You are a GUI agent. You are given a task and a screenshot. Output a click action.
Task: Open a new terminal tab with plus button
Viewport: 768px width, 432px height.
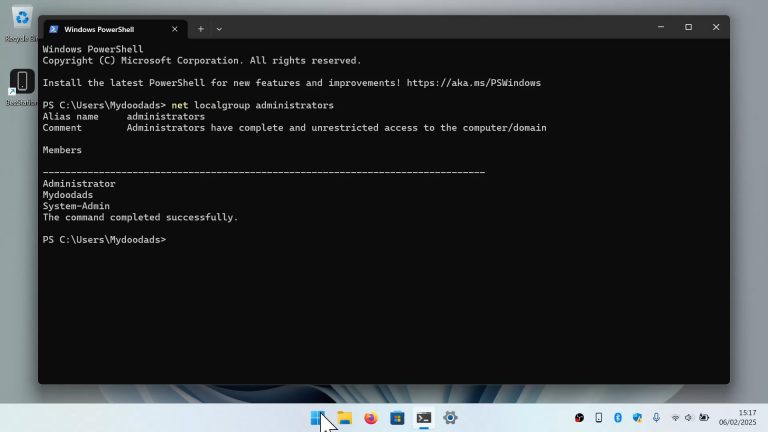pos(200,29)
